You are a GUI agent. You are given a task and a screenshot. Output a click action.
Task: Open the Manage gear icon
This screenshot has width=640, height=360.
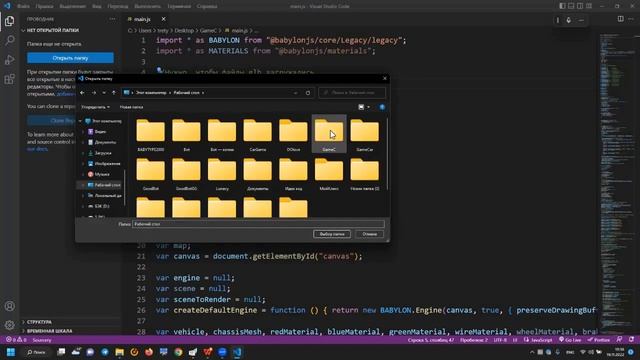(9, 325)
